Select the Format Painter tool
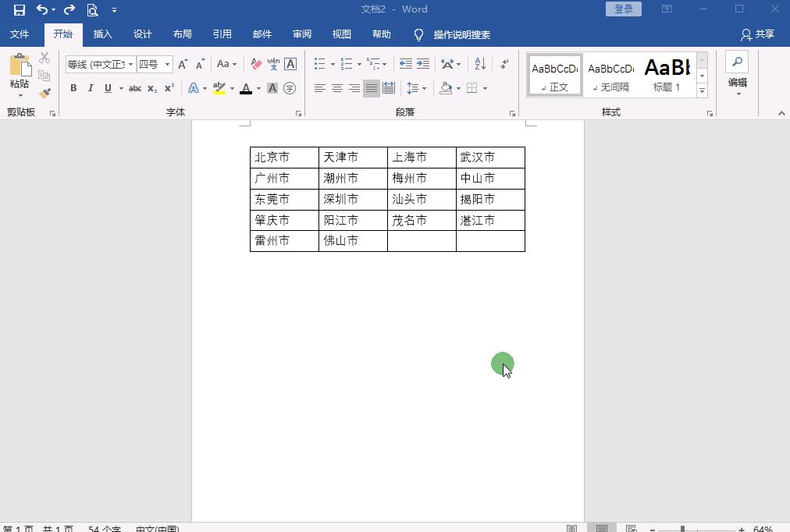This screenshot has width=790, height=532. [44, 93]
